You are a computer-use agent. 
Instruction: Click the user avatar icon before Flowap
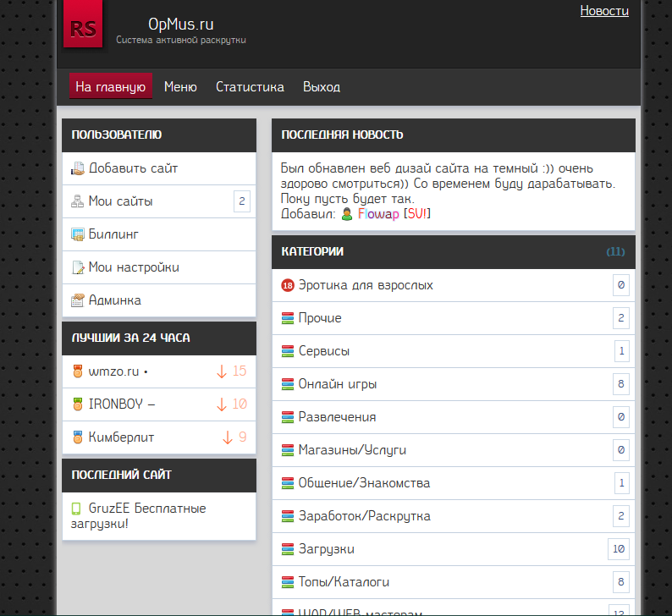pos(347,214)
